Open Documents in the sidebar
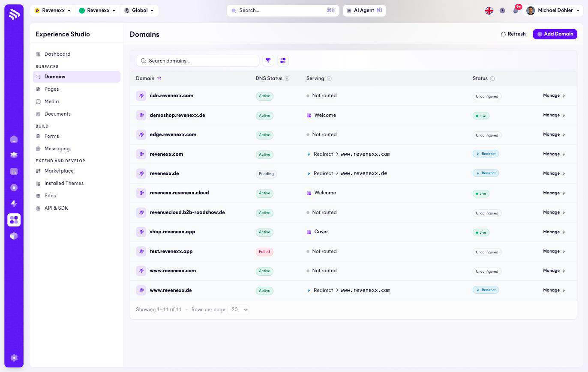This screenshot has width=588, height=372. pyautogui.click(x=76, y=114)
